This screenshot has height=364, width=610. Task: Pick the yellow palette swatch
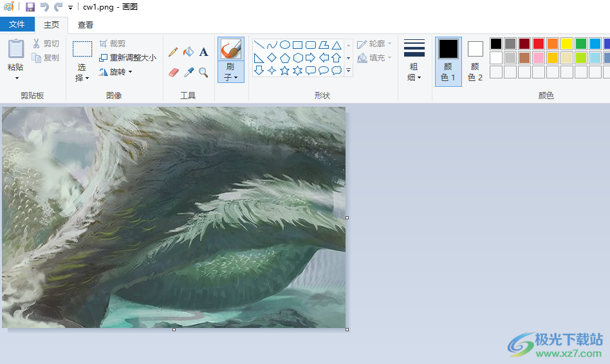567,44
